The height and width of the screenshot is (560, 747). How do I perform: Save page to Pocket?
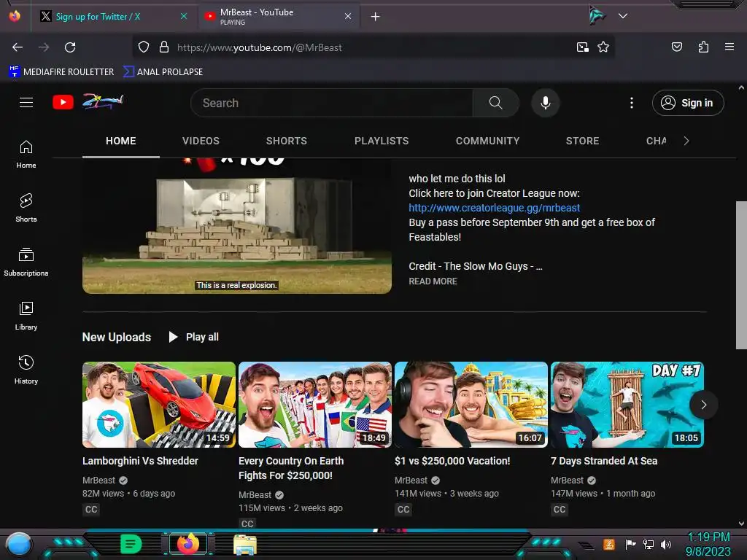(677, 47)
